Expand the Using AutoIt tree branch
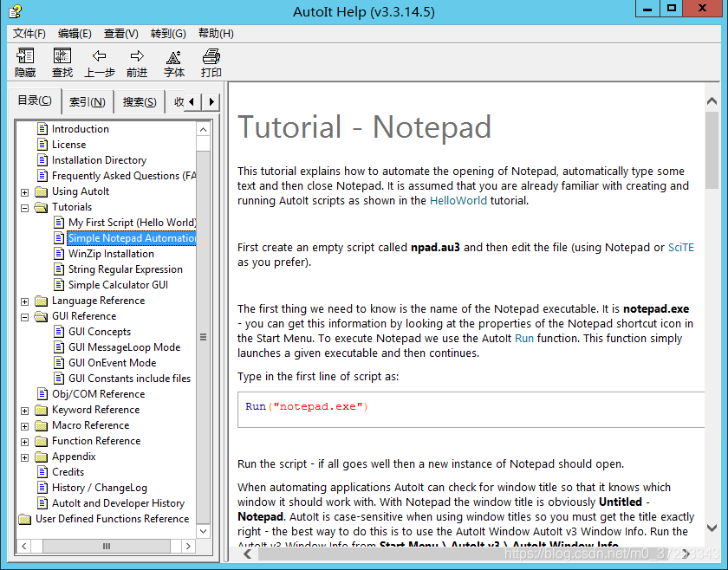Screen dimensions: 728x570 [x=25, y=191]
